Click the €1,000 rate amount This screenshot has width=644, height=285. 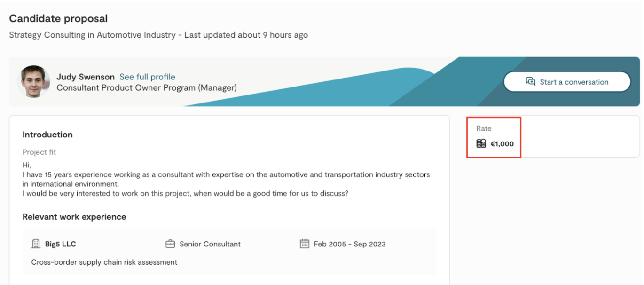[502, 144]
